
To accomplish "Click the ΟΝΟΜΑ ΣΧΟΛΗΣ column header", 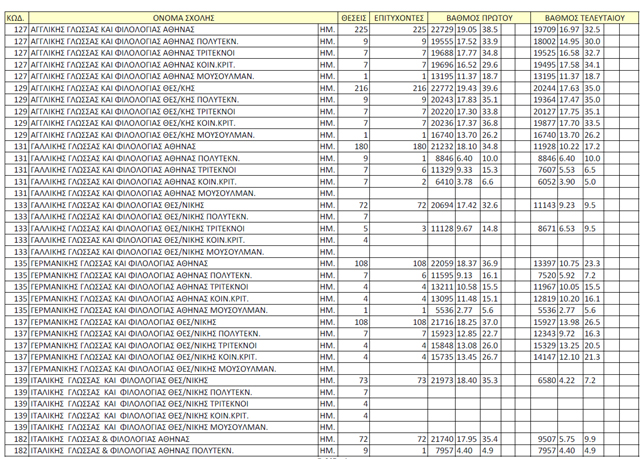I will click(x=173, y=18).
